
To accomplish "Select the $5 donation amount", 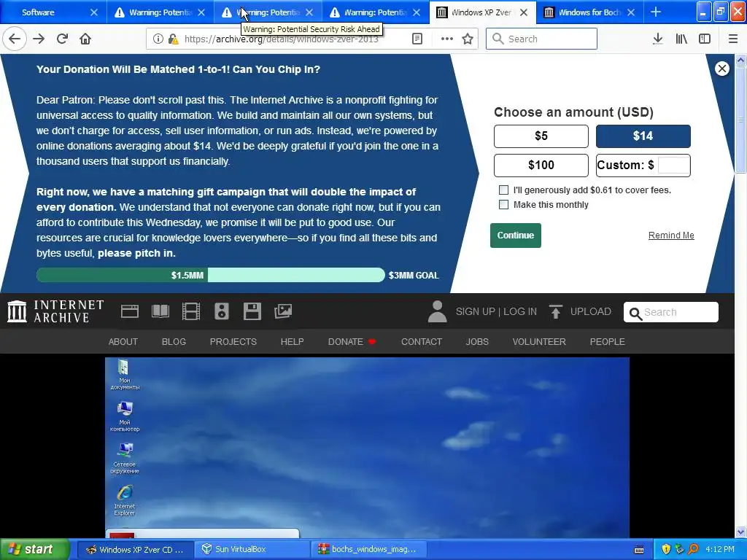I will click(x=541, y=136).
